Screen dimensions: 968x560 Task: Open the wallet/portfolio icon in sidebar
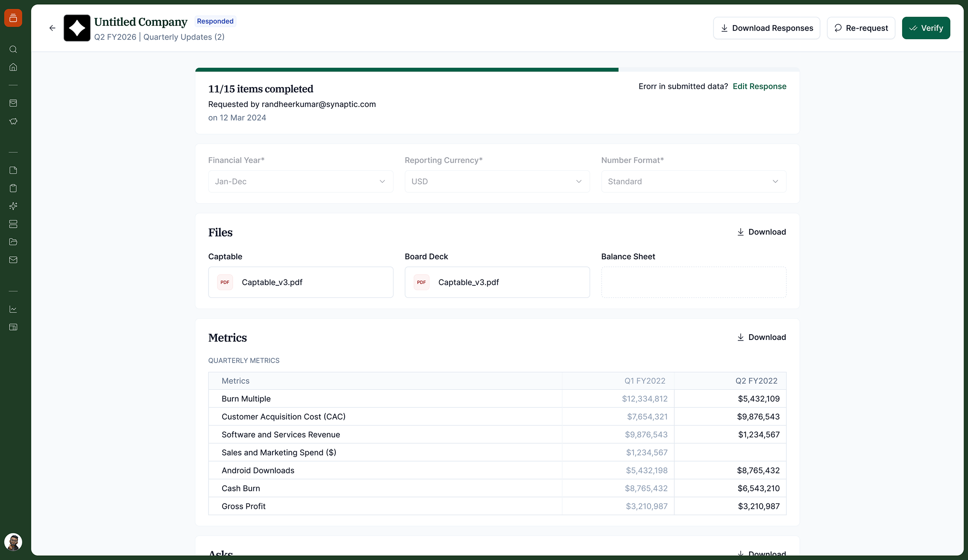pyautogui.click(x=13, y=103)
